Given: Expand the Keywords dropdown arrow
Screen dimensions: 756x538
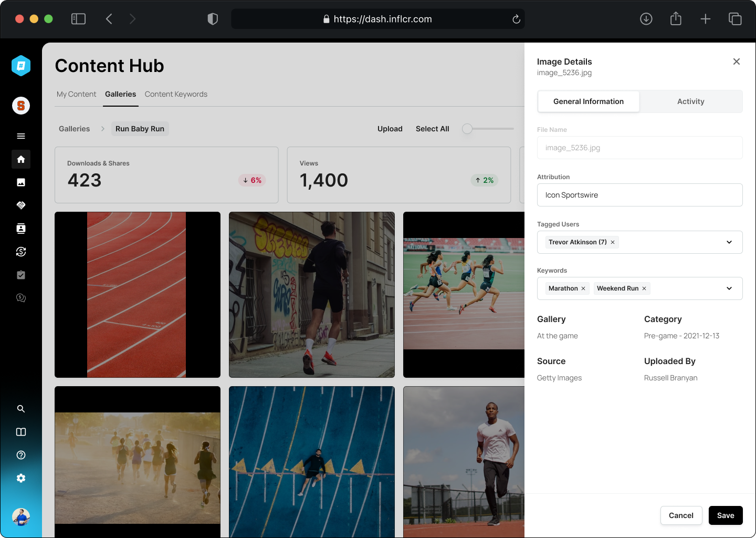Looking at the screenshot, I should [729, 288].
